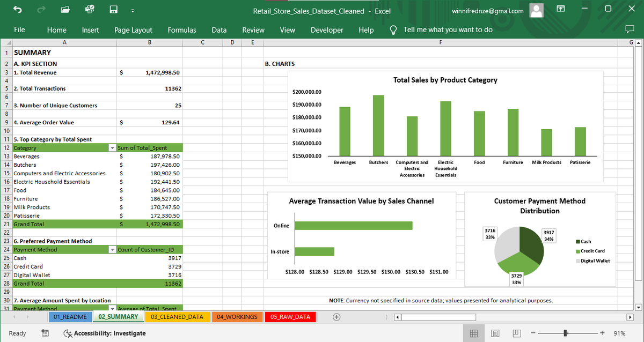Click the 91% zoom level
The width and height of the screenshot is (644, 342).
tap(619, 333)
